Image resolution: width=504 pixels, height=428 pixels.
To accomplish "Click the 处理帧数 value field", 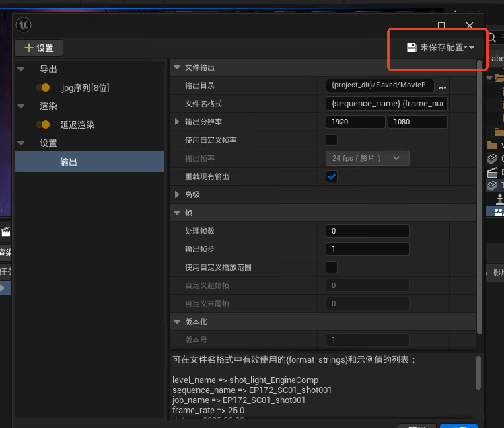I will click(367, 231).
